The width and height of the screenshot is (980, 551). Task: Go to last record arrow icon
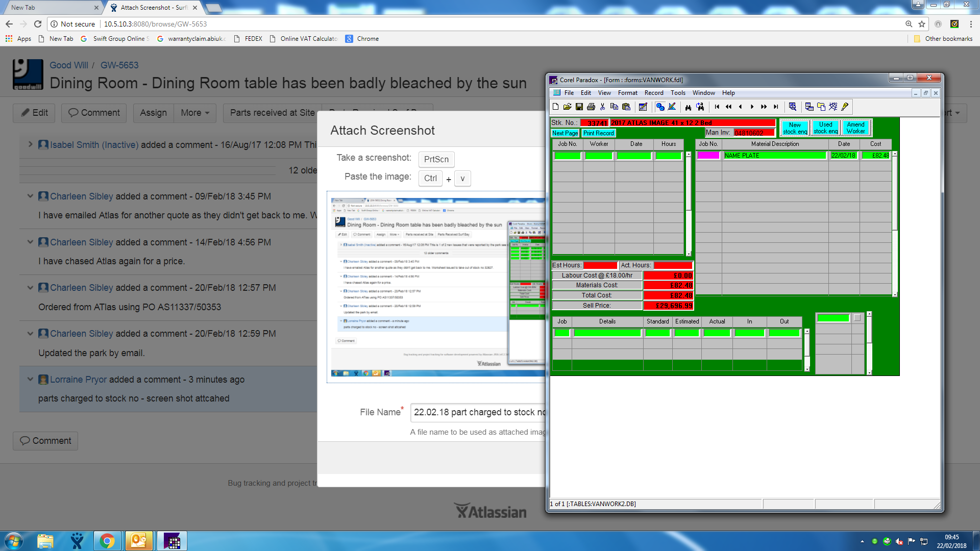tap(776, 107)
